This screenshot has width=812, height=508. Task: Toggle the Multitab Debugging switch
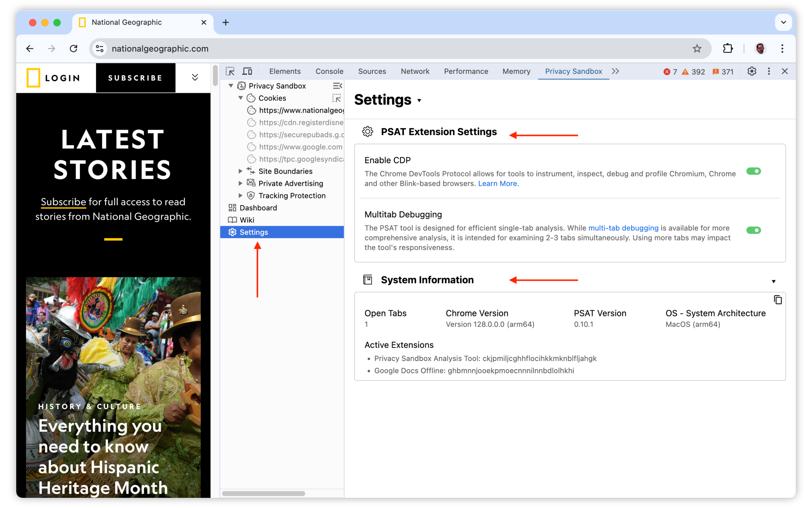point(753,230)
